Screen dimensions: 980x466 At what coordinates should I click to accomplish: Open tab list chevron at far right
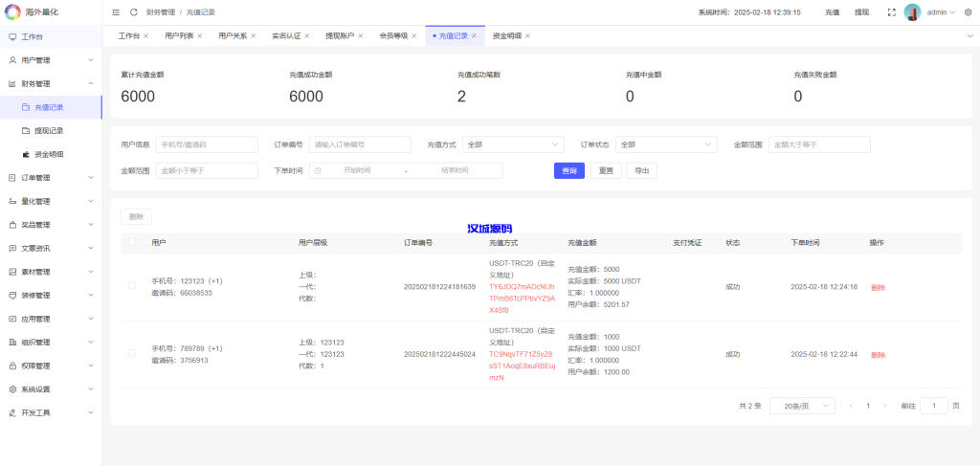pos(970,36)
